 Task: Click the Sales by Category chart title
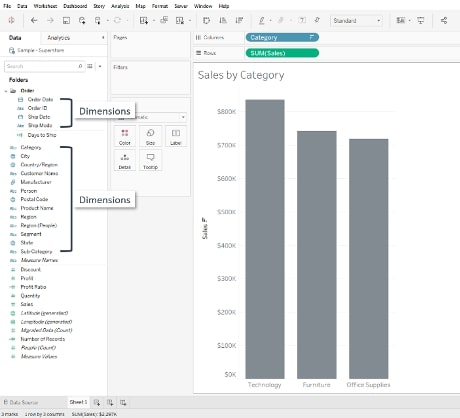[x=241, y=75]
